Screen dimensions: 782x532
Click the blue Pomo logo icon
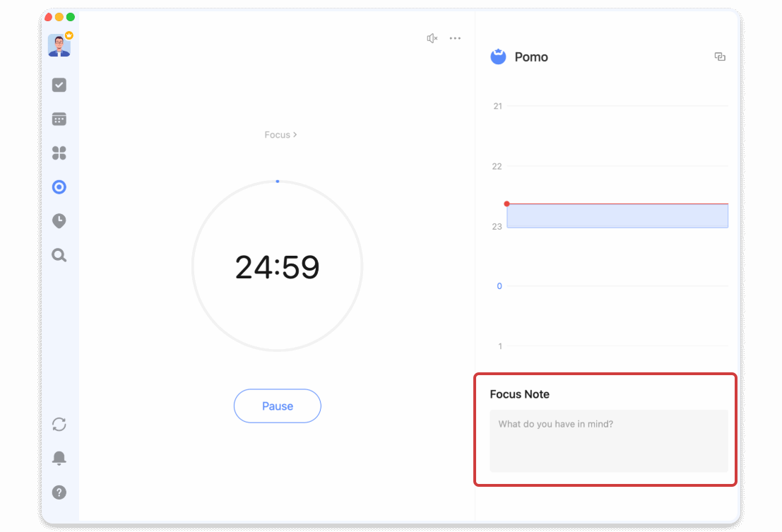click(499, 57)
